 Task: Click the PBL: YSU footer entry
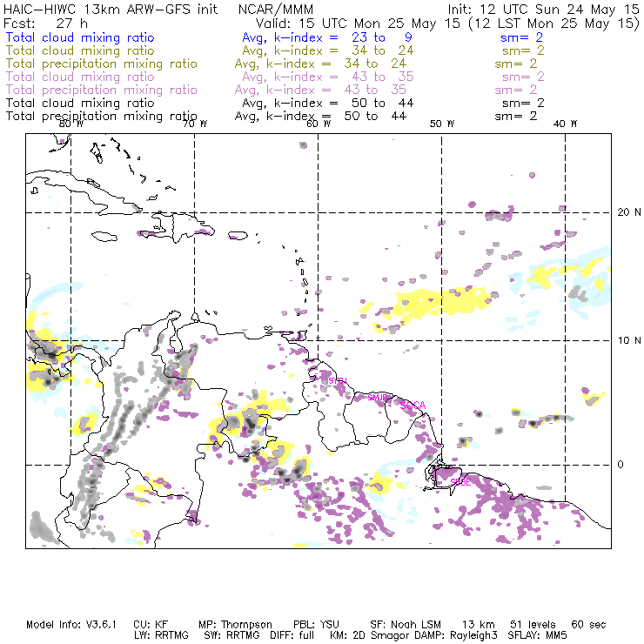coord(316,625)
